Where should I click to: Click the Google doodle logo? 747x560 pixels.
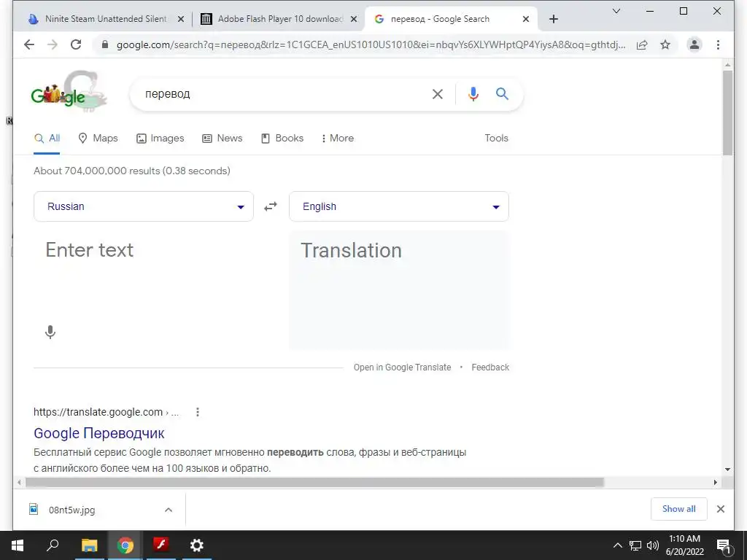point(69,91)
